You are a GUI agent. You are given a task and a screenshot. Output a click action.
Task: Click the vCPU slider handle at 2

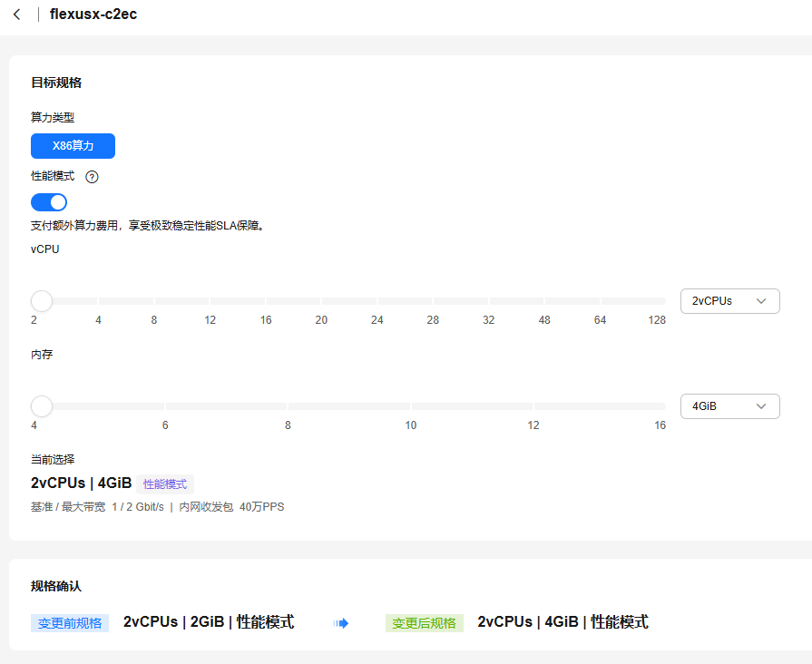click(x=42, y=301)
